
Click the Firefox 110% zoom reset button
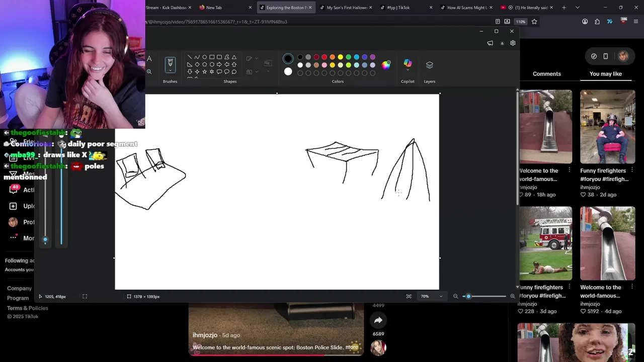(x=521, y=22)
